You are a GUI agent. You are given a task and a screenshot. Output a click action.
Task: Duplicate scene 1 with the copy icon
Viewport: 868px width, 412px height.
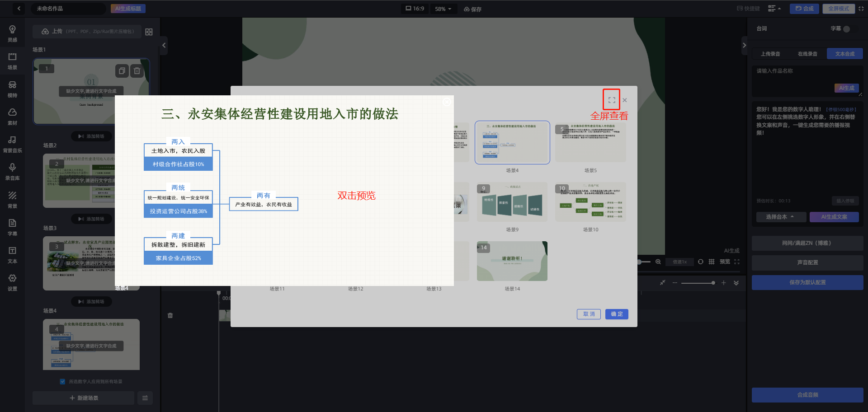[x=122, y=71]
